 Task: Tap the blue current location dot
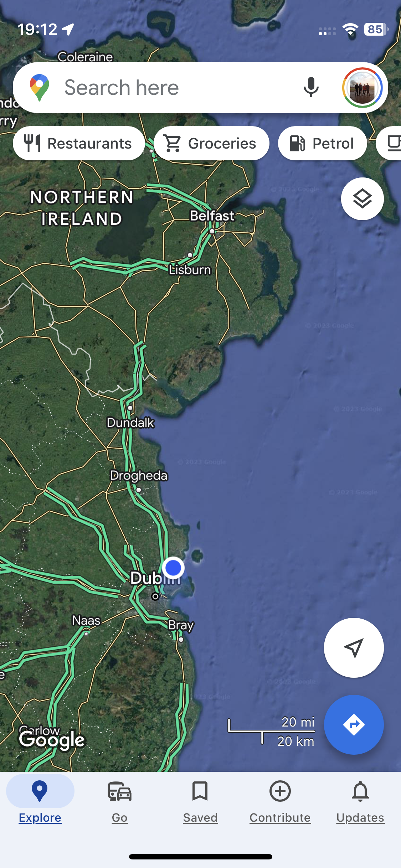173,568
